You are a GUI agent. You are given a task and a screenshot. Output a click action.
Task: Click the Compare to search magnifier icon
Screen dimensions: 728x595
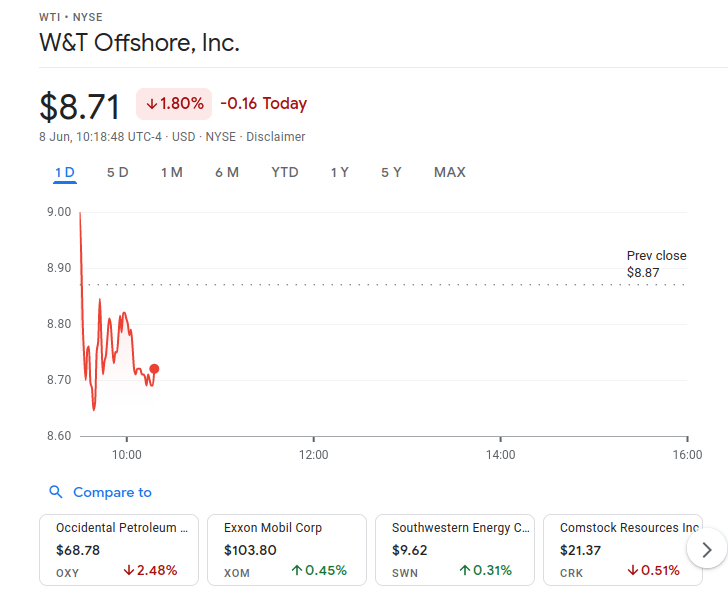56,492
